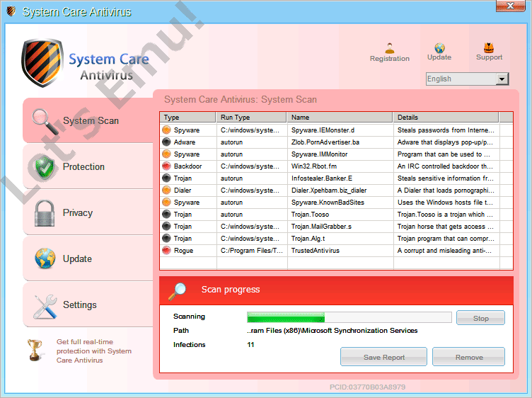The height and width of the screenshot is (398, 532).
Task: Click the globe icon in sidebar Update
Action: click(45, 258)
